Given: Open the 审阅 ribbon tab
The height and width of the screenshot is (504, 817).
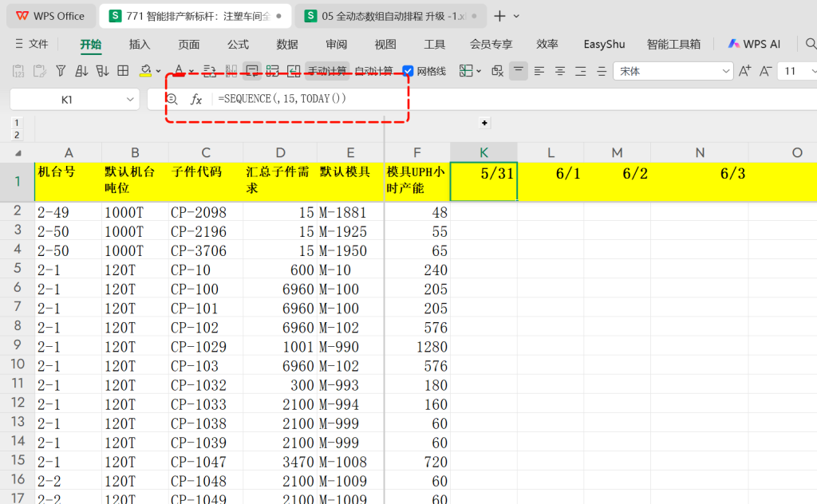Looking at the screenshot, I should click(x=337, y=44).
